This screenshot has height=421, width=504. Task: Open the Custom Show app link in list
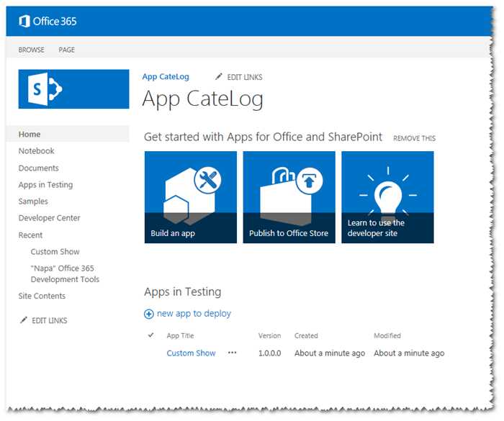click(191, 353)
